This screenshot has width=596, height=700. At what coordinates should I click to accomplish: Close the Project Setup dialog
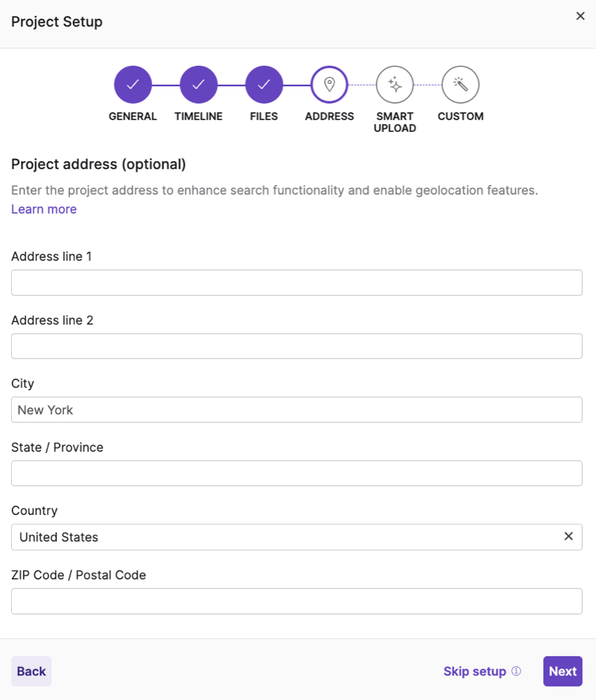point(580,15)
